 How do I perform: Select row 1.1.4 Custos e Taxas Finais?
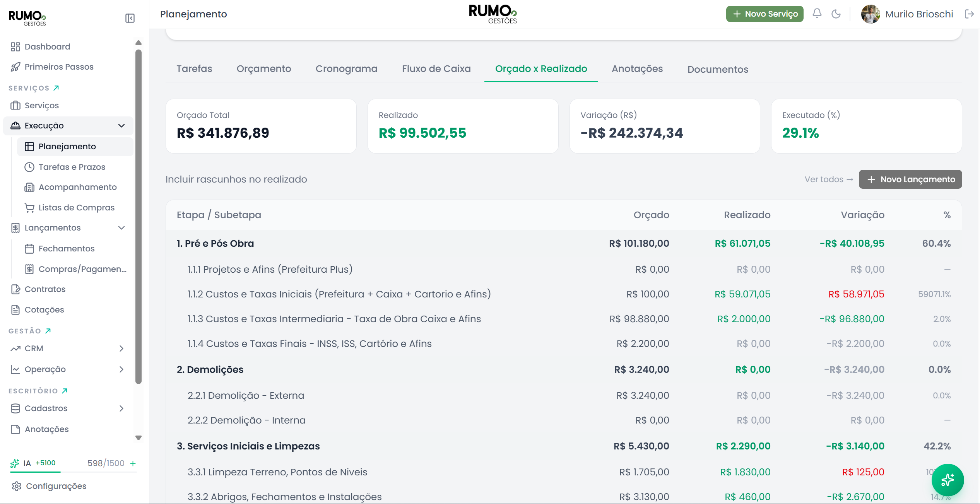[x=563, y=343]
